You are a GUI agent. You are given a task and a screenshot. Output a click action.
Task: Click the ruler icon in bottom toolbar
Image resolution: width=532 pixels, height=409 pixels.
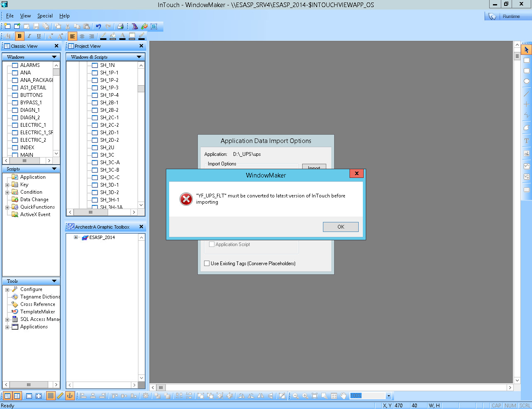pyautogui.click(x=60, y=396)
